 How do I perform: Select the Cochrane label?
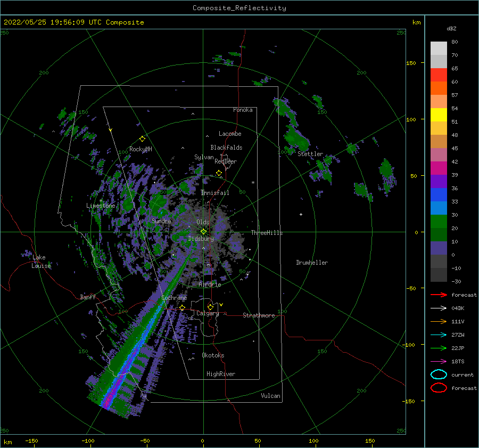pos(174,298)
